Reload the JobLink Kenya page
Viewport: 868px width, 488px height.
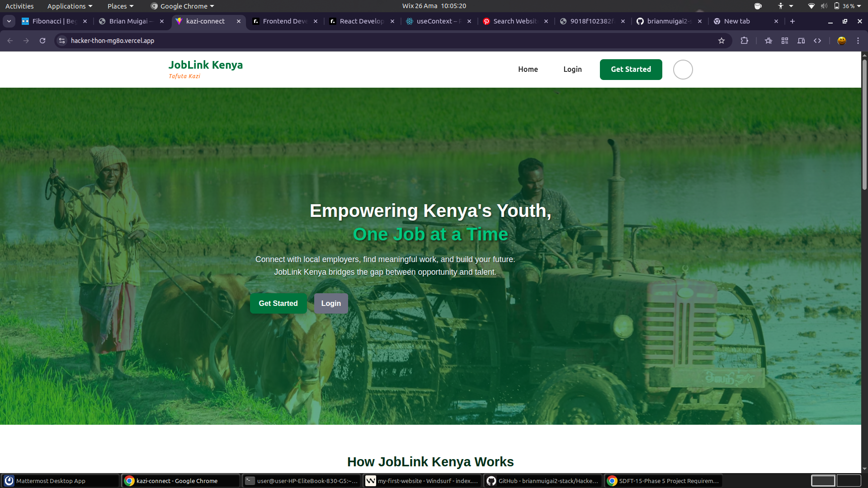tap(42, 41)
